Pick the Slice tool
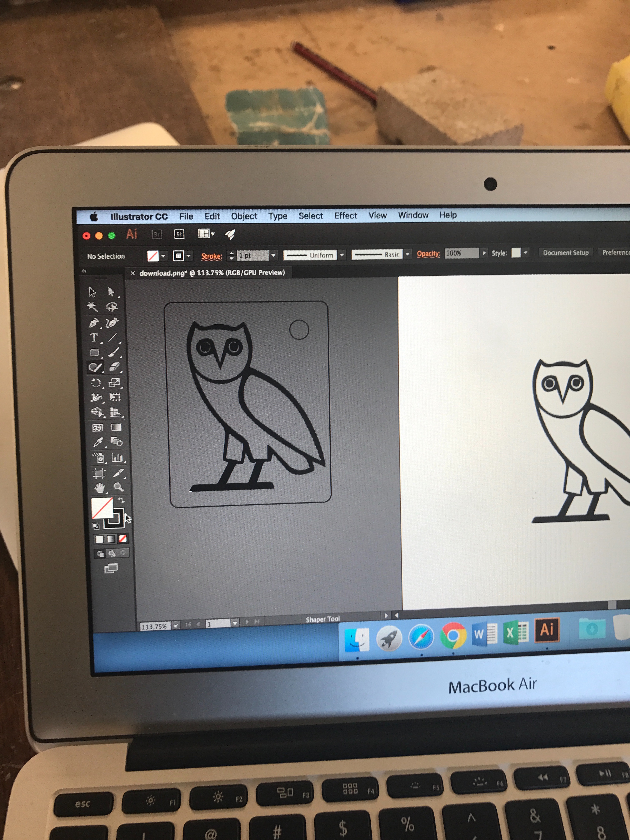This screenshot has height=840, width=630. (x=118, y=473)
